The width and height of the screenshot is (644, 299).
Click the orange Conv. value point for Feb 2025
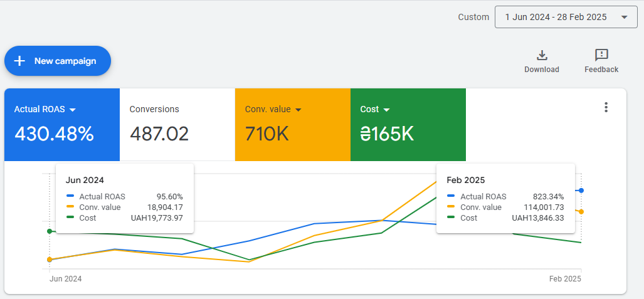pos(581,211)
